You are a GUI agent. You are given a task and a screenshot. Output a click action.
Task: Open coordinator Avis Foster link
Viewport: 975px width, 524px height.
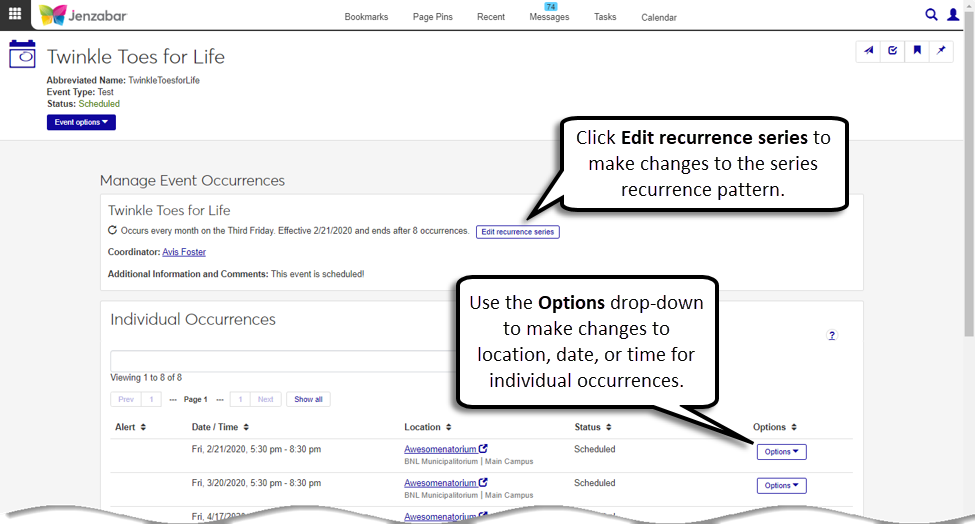point(183,252)
